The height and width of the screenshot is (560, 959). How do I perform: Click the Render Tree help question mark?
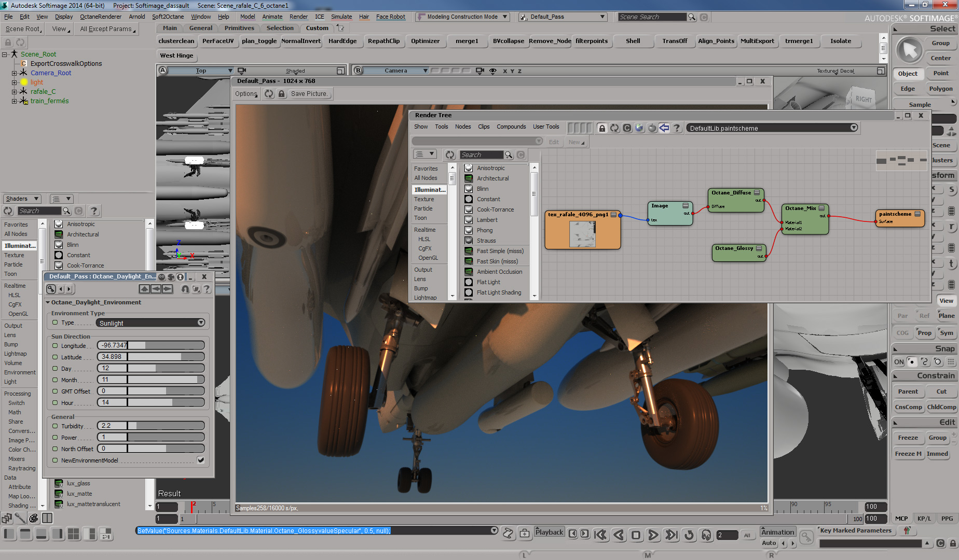click(677, 128)
